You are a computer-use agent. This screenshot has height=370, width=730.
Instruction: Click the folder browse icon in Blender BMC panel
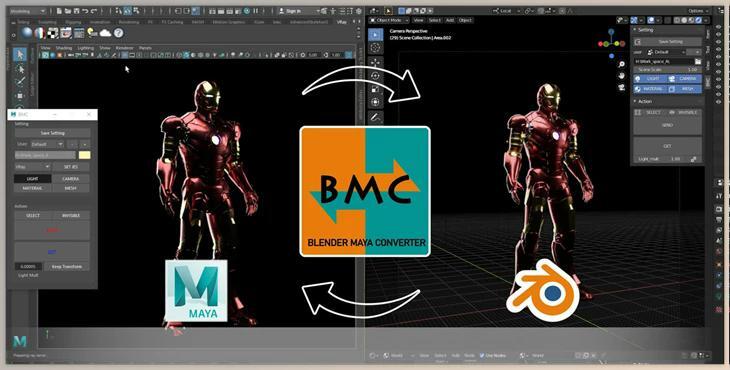(x=698, y=61)
